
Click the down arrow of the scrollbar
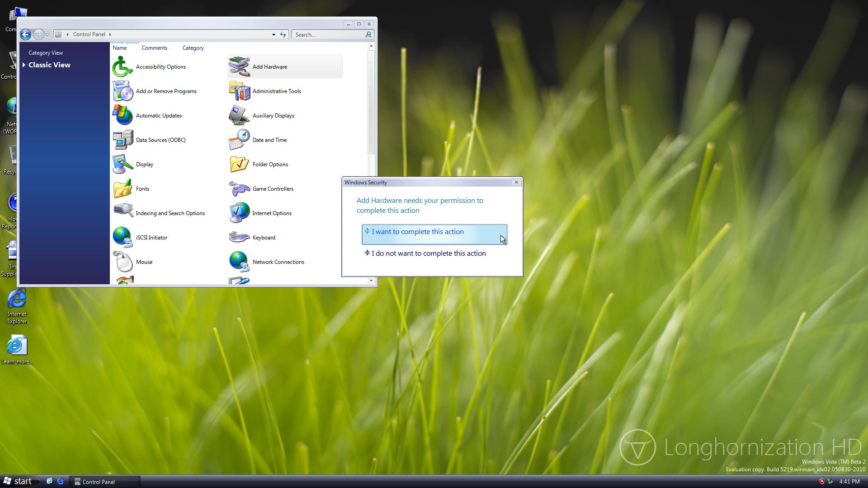[371, 281]
